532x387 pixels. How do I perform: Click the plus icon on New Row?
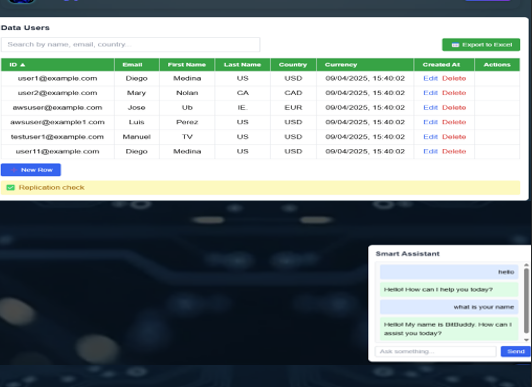tap(14, 170)
